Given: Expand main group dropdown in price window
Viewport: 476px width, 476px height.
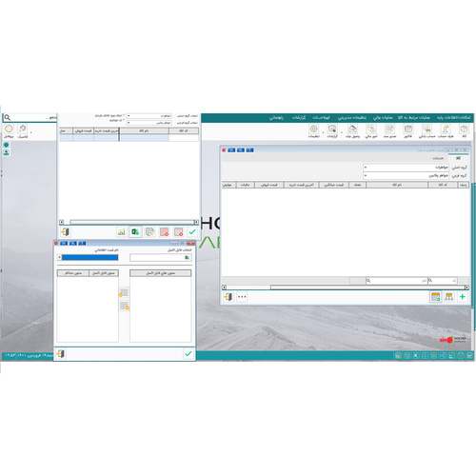Looking at the screenshot, I should coord(129,116).
